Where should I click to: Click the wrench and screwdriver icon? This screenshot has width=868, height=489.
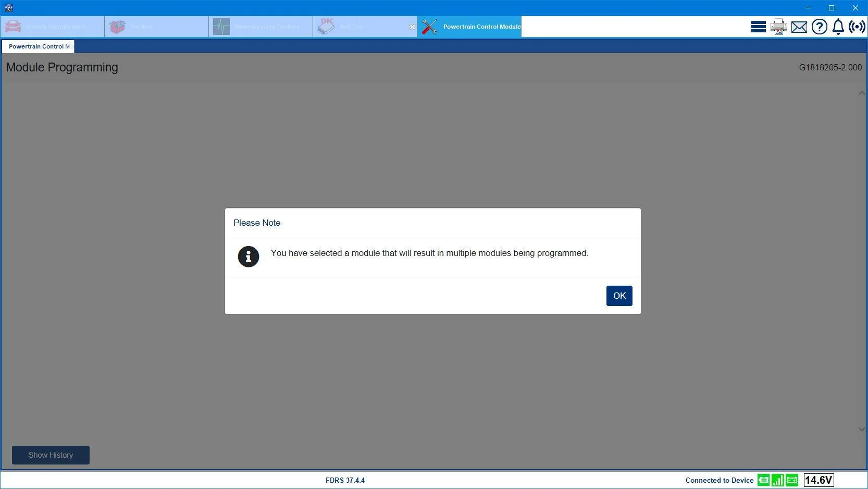pyautogui.click(x=429, y=27)
